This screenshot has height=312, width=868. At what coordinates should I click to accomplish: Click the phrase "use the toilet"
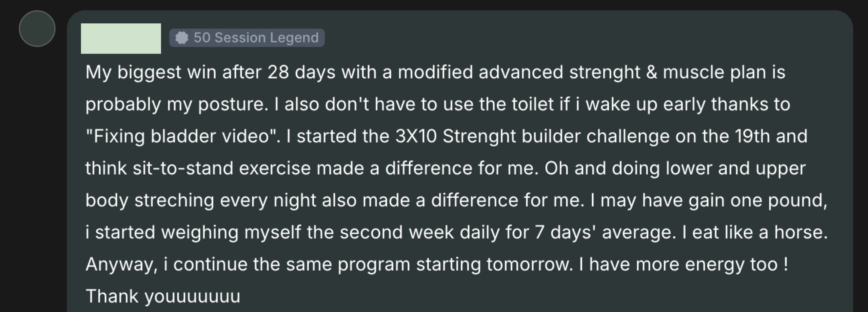click(x=502, y=104)
